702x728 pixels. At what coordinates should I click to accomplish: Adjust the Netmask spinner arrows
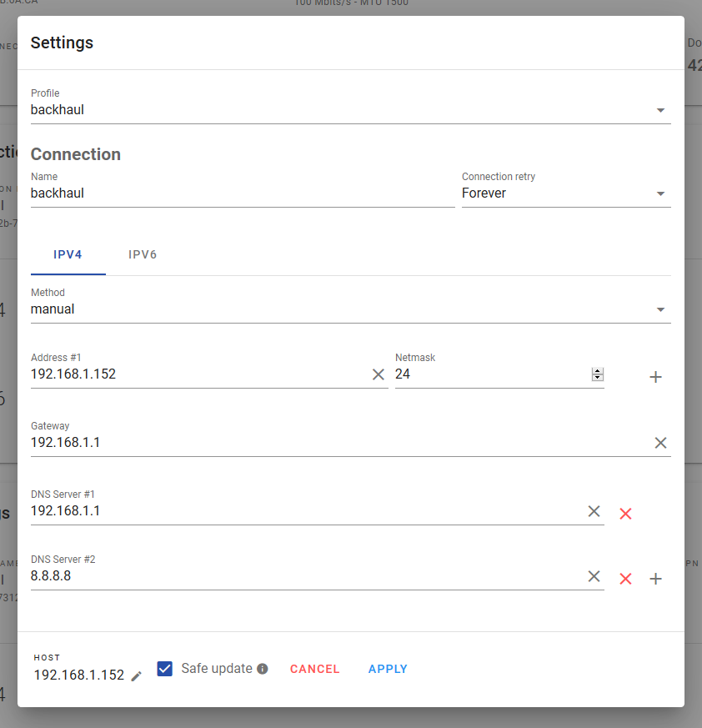tap(597, 374)
